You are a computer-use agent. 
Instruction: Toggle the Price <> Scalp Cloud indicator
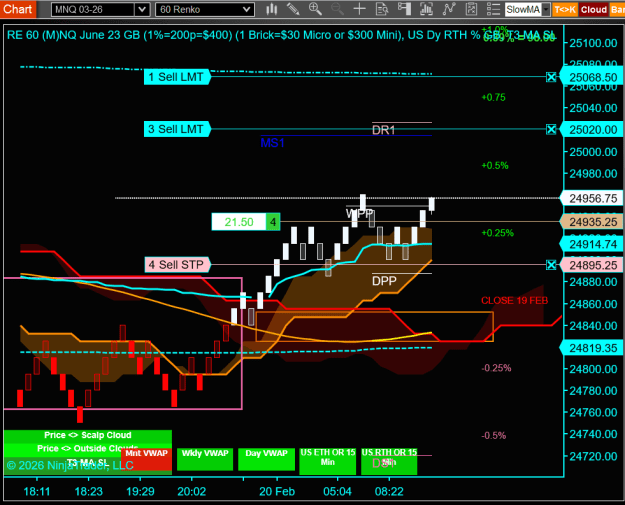click(88, 435)
